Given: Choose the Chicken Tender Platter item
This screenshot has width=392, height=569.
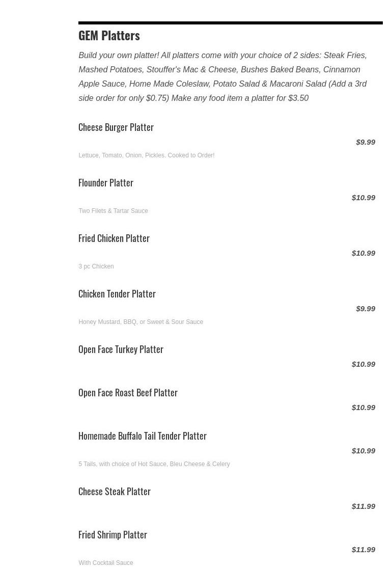Looking at the screenshot, I should [117, 294].
